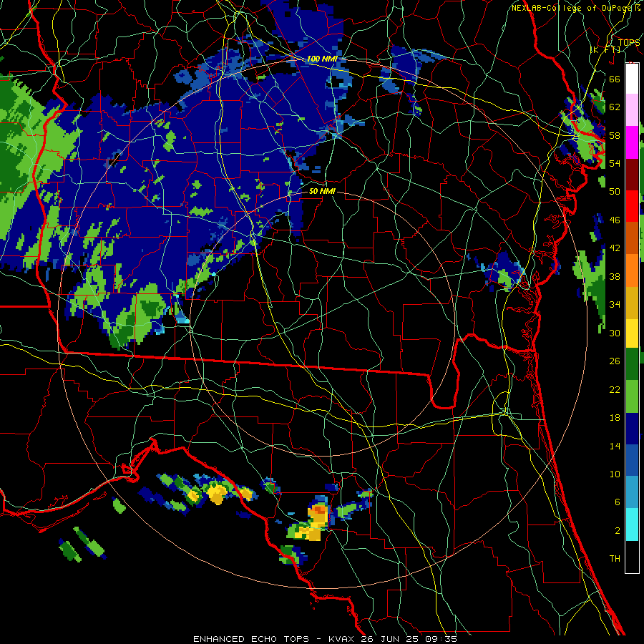Click the 10 legend value
This screenshot has width=644, height=644.
[x=615, y=474]
